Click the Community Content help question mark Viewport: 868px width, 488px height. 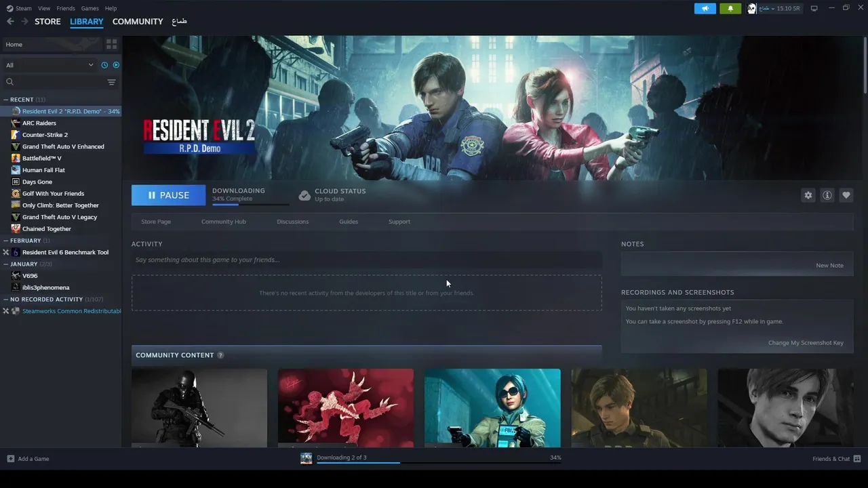(220, 355)
